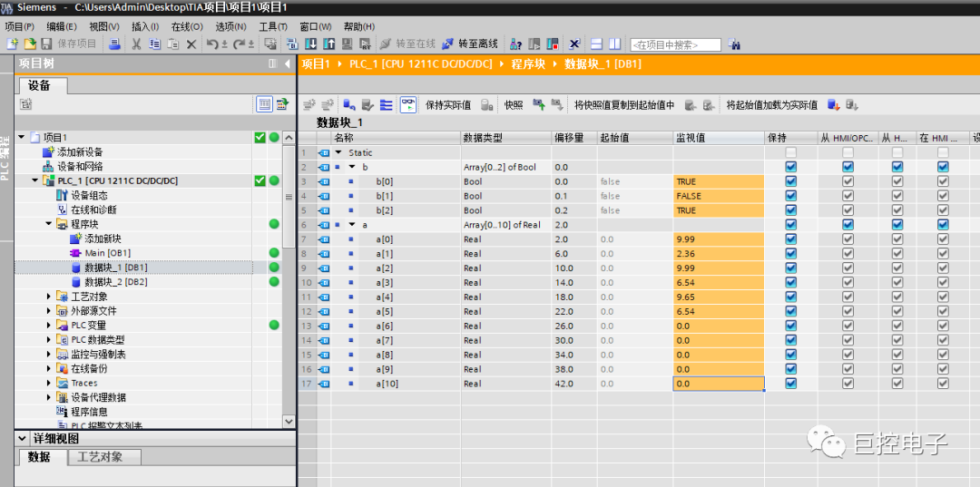
Task: Click the Print icon in toolbar
Action: [x=114, y=44]
